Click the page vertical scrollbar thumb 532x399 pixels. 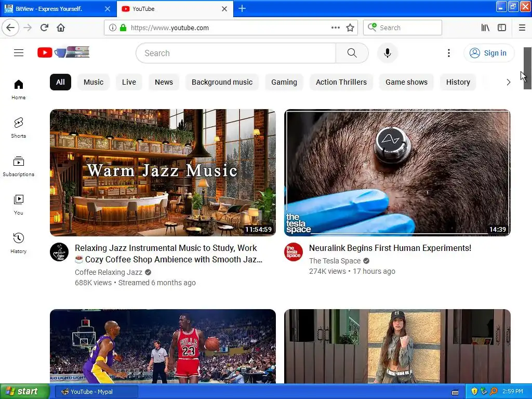coord(527,68)
